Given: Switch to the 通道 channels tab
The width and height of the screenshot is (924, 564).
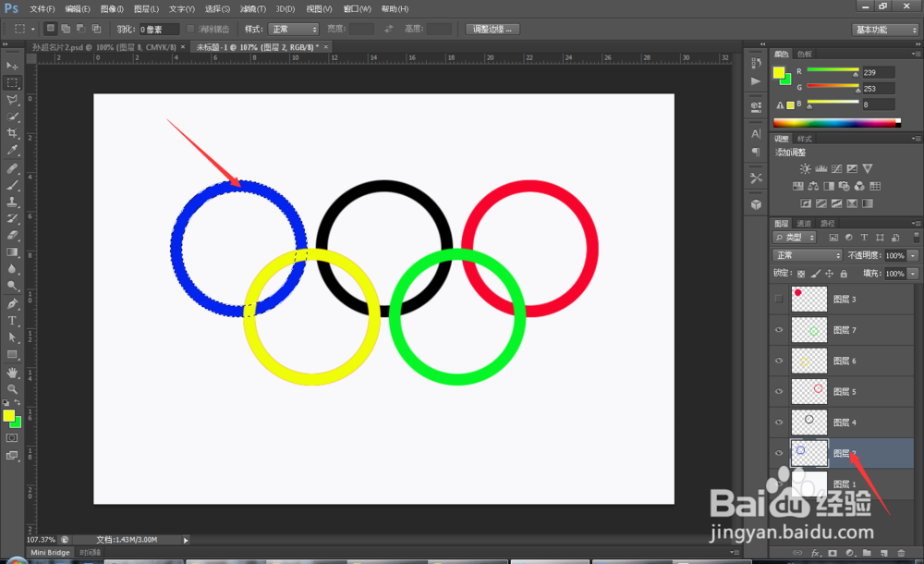Looking at the screenshot, I should 804,223.
